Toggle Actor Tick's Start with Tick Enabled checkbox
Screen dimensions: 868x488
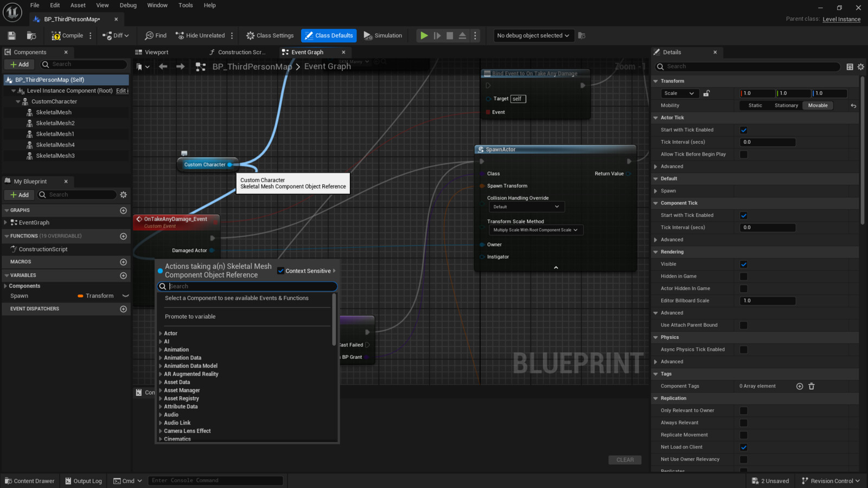744,130
